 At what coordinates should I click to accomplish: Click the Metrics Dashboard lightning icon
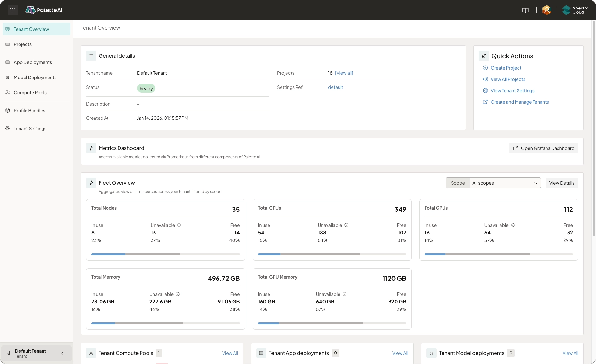pyautogui.click(x=91, y=148)
